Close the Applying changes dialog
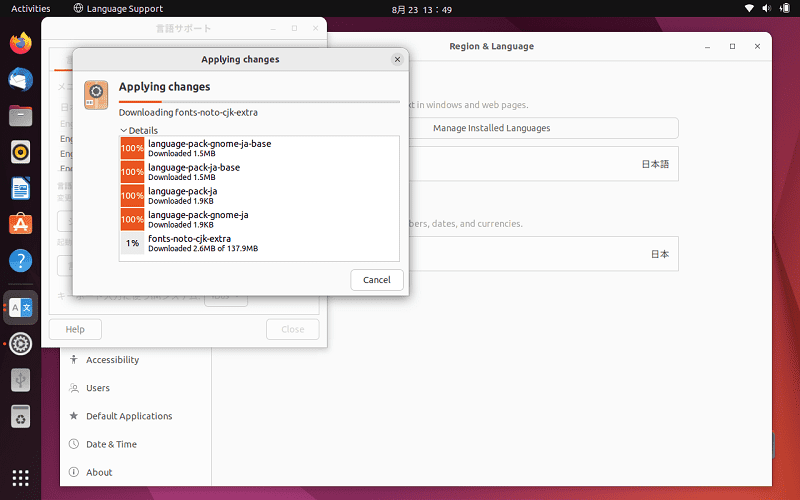The image size is (800, 500). (x=397, y=60)
